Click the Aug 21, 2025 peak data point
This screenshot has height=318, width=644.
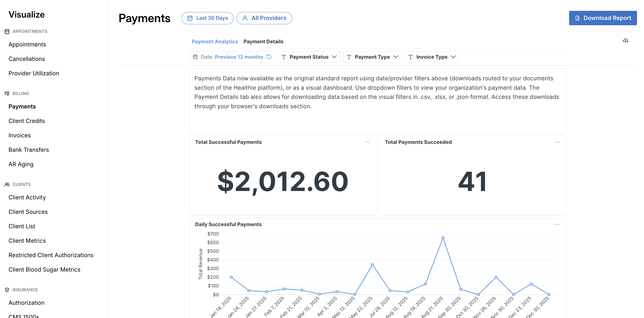(x=443, y=238)
